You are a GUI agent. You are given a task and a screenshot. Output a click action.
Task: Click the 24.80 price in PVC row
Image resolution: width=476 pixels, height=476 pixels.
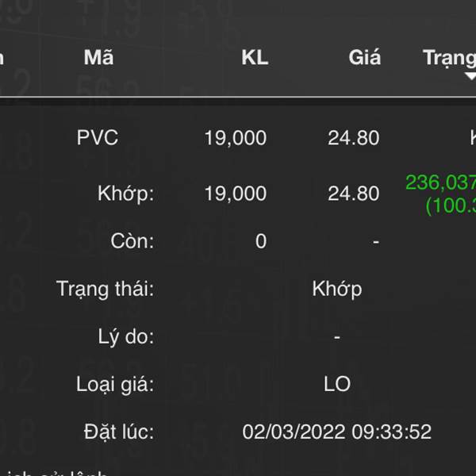353,138
